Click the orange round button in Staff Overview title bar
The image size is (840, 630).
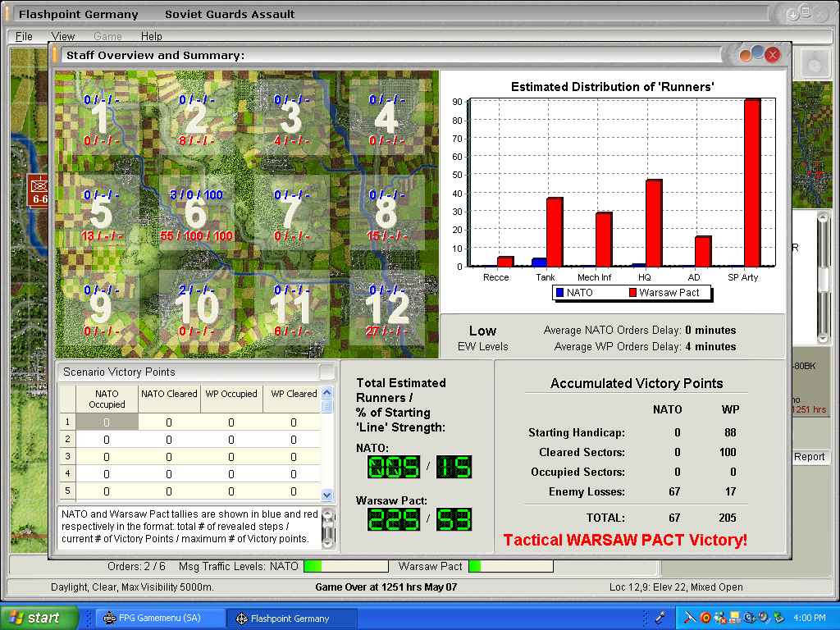pos(745,55)
